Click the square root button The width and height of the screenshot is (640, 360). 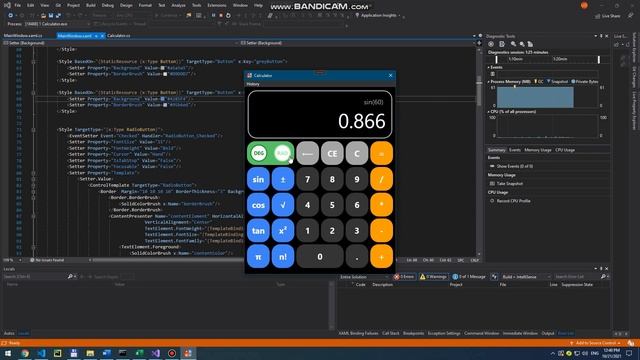click(283, 205)
